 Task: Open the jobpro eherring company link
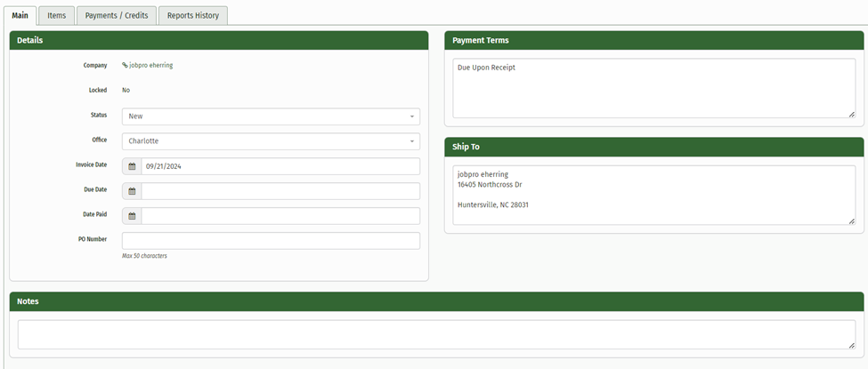pyautogui.click(x=152, y=65)
